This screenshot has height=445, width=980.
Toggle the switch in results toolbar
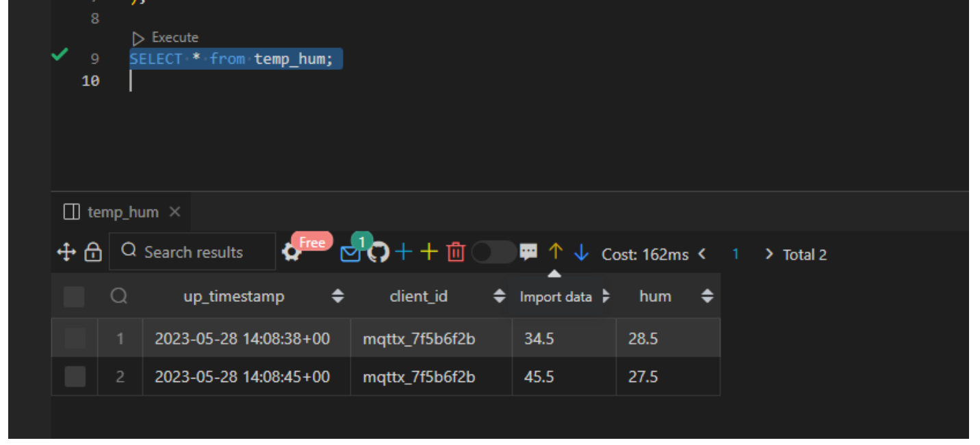click(493, 253)
